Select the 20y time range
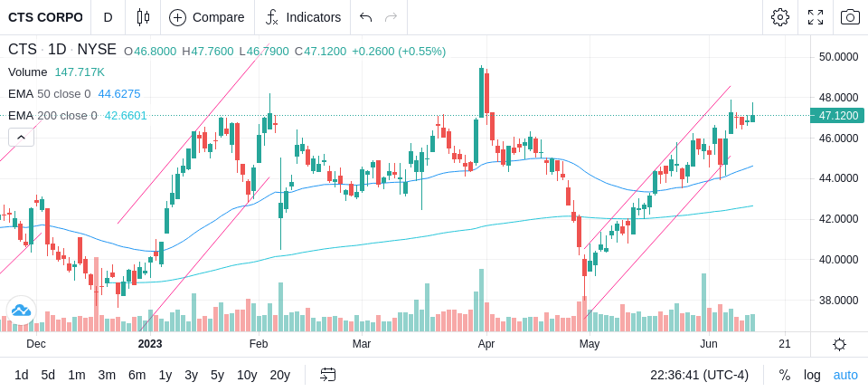The image size is (868, 392). point(279,376)
